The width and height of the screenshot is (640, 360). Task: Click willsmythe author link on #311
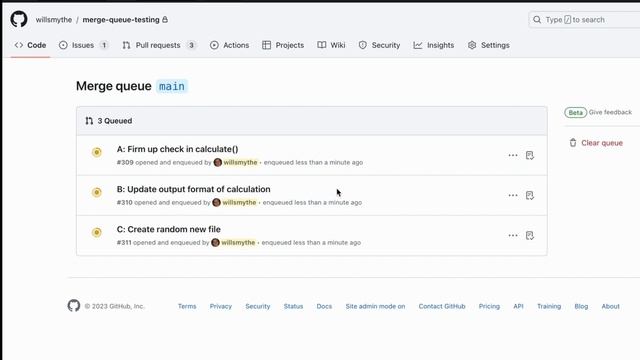click(x=238, y=242)
